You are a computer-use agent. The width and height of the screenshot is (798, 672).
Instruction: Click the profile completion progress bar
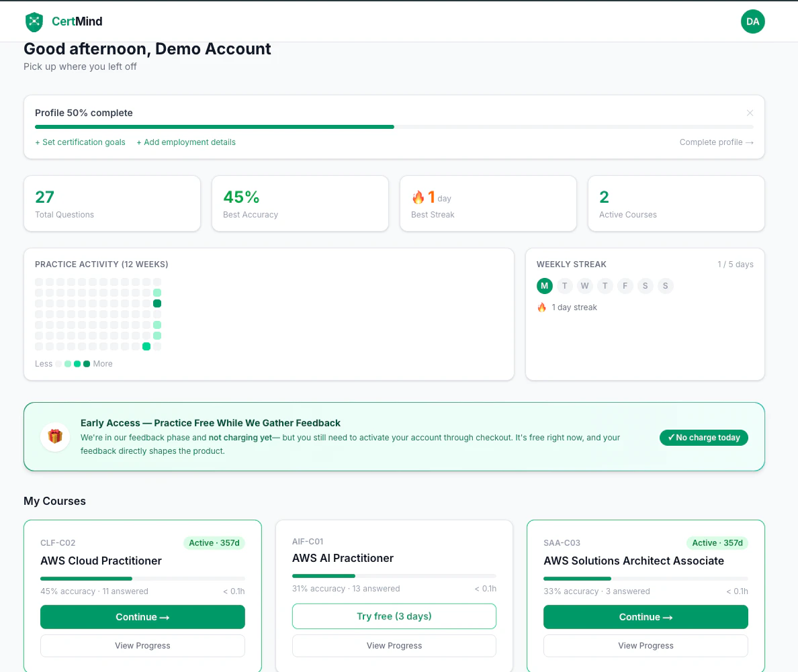click(x=394, y=127)
